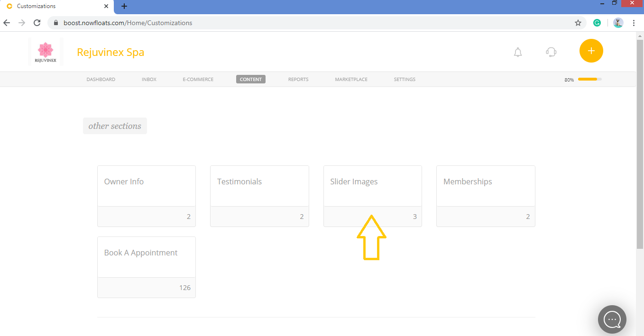Click the headset support icon
The height and width of the screenshot is (336, 644).
[x=551, y=52]
